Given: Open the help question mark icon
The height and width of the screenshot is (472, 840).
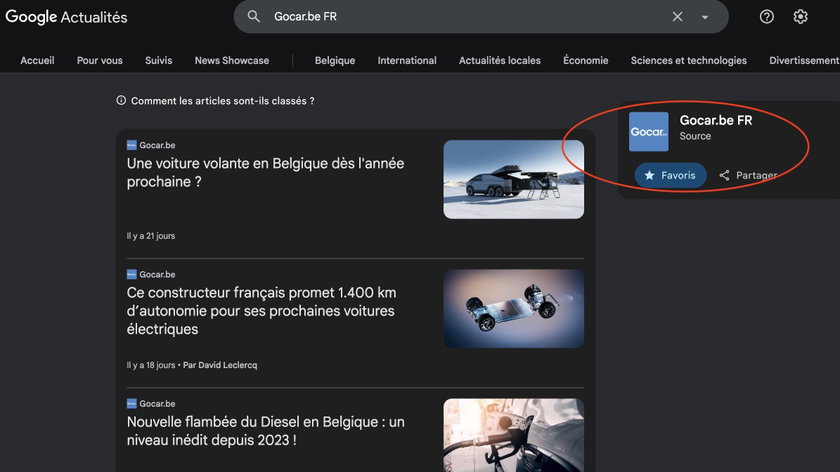Looking at the screenshot, I should click(x=767, y=17).
